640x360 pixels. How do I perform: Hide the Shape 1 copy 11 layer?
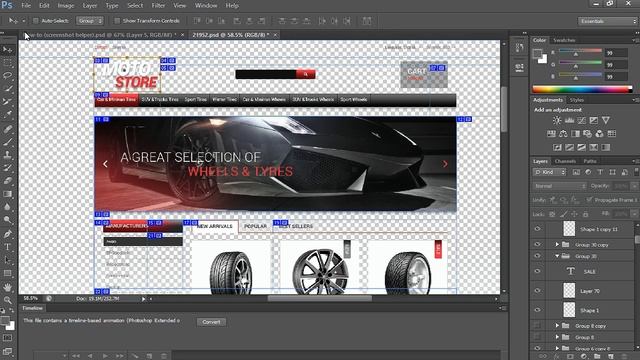(538, 229)
